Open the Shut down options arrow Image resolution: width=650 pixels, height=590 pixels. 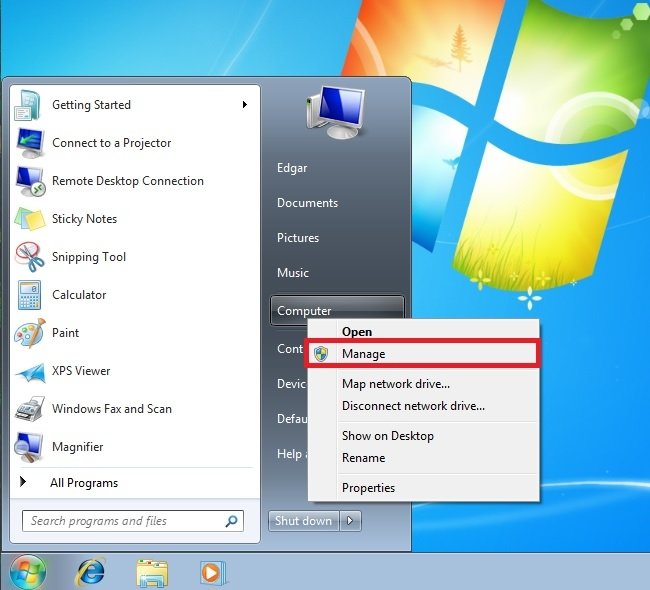coord(350,520)
